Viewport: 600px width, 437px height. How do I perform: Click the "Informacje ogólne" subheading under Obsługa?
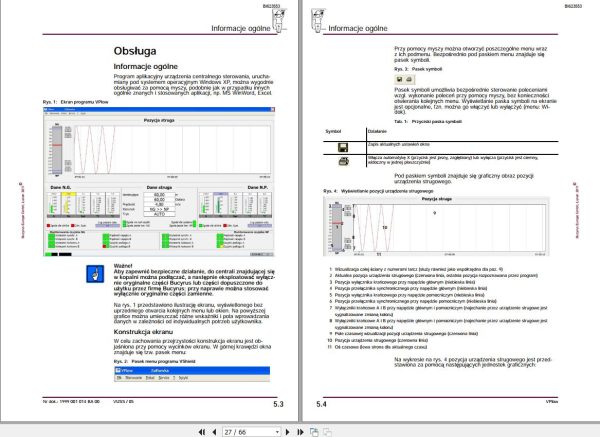pyautogui.click(x=145, y=67)
